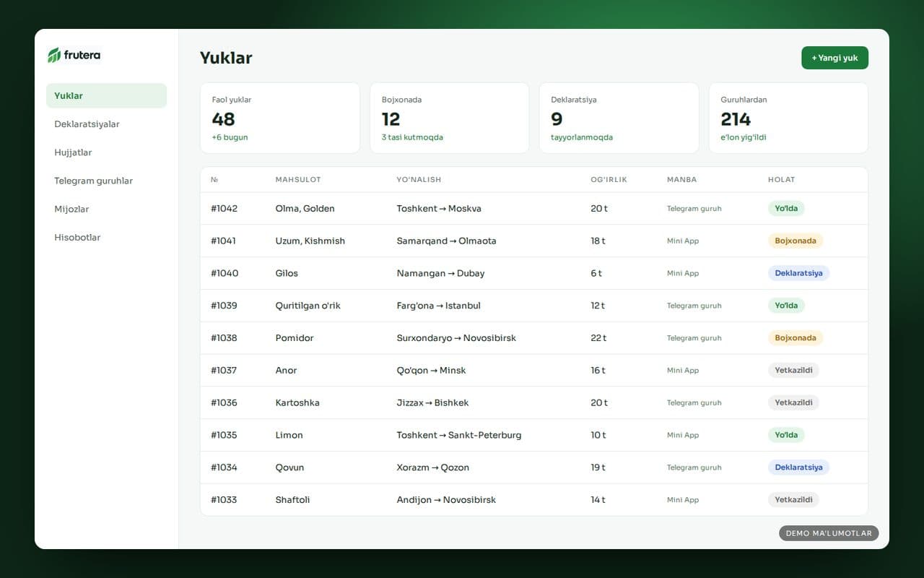Click the Yuklar page heading
Viewport: 924px width, 578px height.
(x=226, y=58)
